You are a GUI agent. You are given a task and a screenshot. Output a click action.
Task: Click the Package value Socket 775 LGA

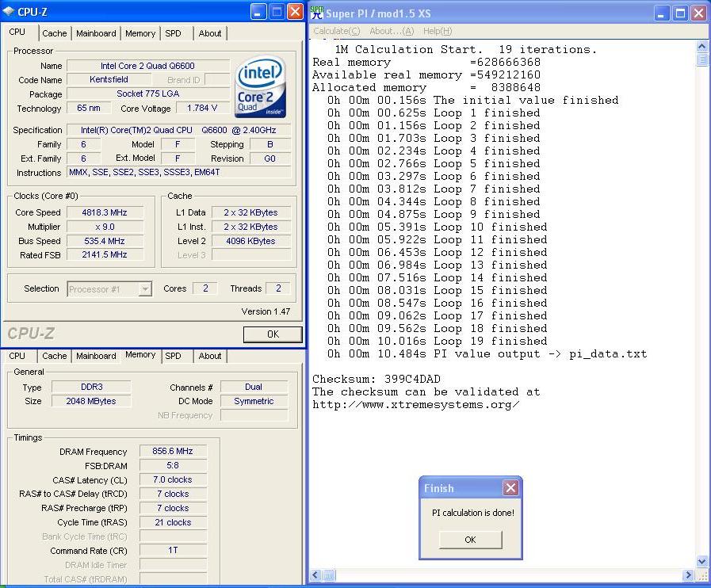(x=147, y=94)
